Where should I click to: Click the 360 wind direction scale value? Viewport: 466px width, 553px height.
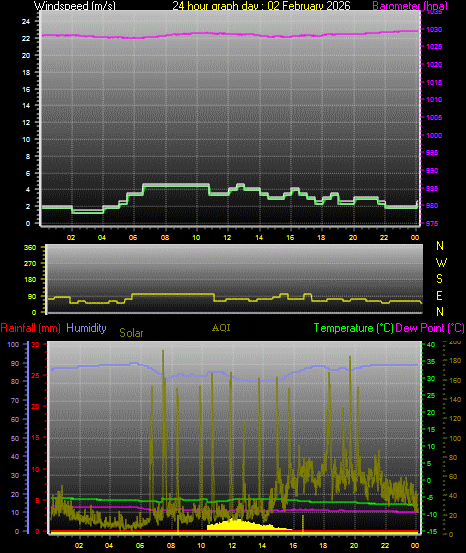30,248
